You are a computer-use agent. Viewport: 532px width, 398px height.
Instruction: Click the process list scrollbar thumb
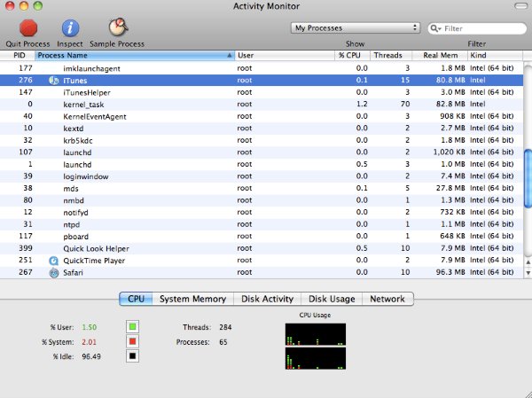(x=528, y=178)
